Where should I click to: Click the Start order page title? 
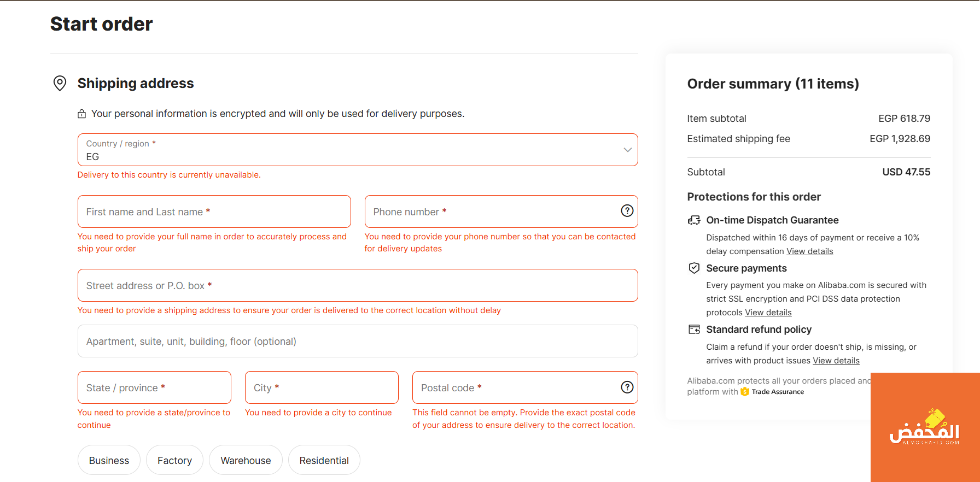[x=102, y=24]
